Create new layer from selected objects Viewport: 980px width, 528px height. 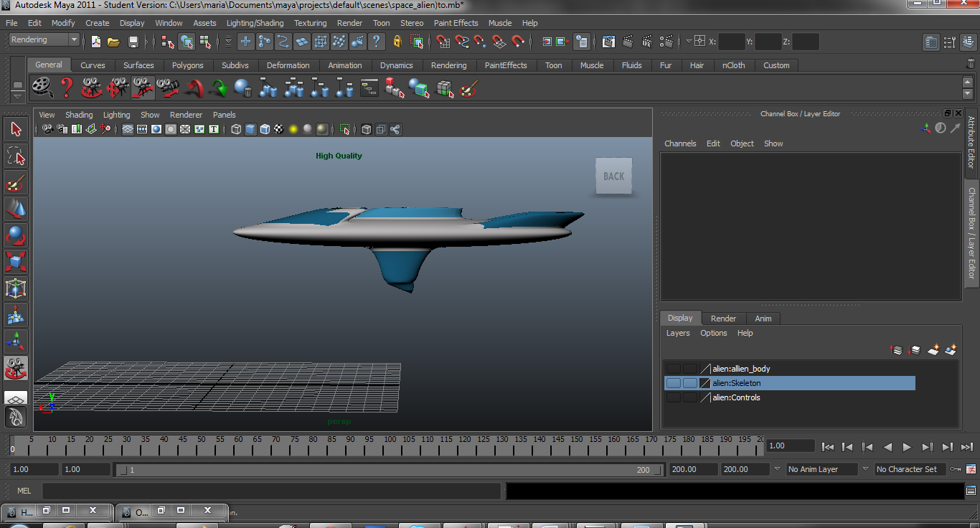(951, 350)
